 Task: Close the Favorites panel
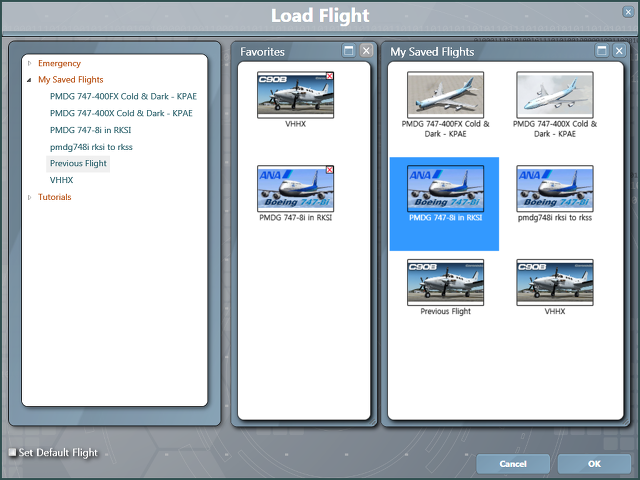click(366, 51)
